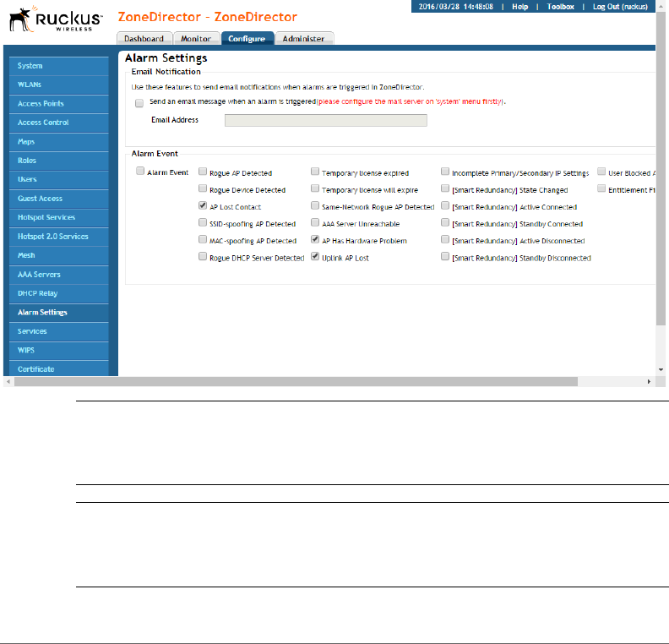The width and height of the screenshot is (669, 644).
Task: Enable sending email when alarm triggered
Action: (139, 103)
